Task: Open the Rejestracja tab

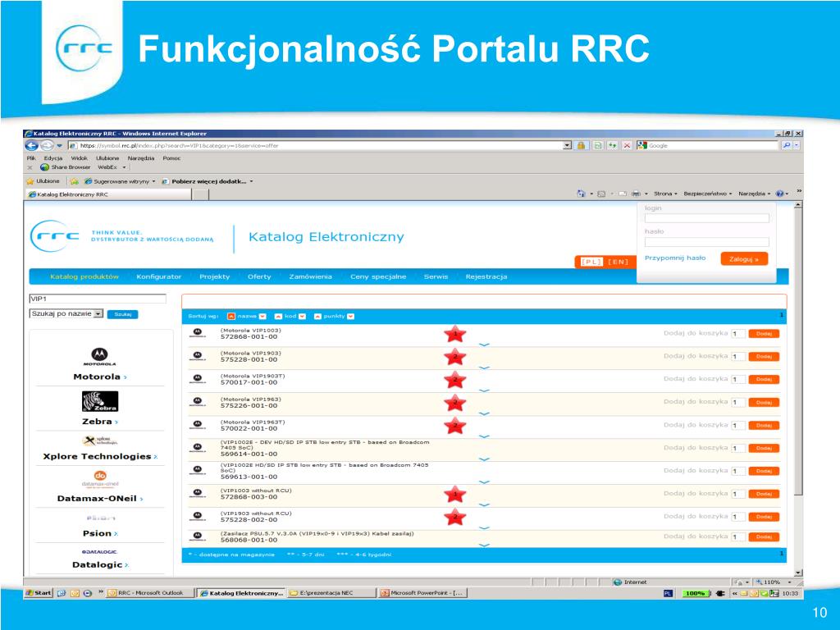Action: pyautogui.click(x=486, y=276)
